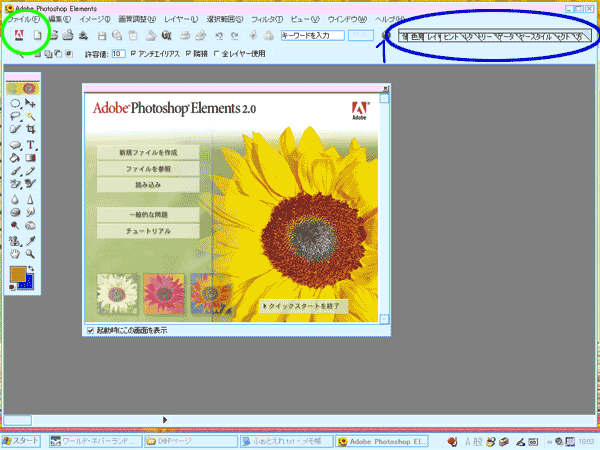Image resolution: width=600 pixels, height=450 pixels.
Task: Click 新規ファイルを作成 button
Action: [147, 152]
